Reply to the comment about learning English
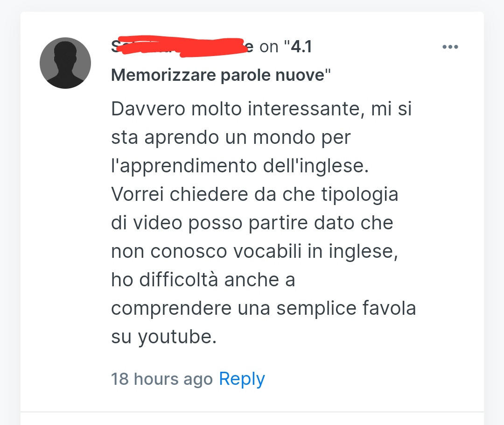 [x=242, y=379]
